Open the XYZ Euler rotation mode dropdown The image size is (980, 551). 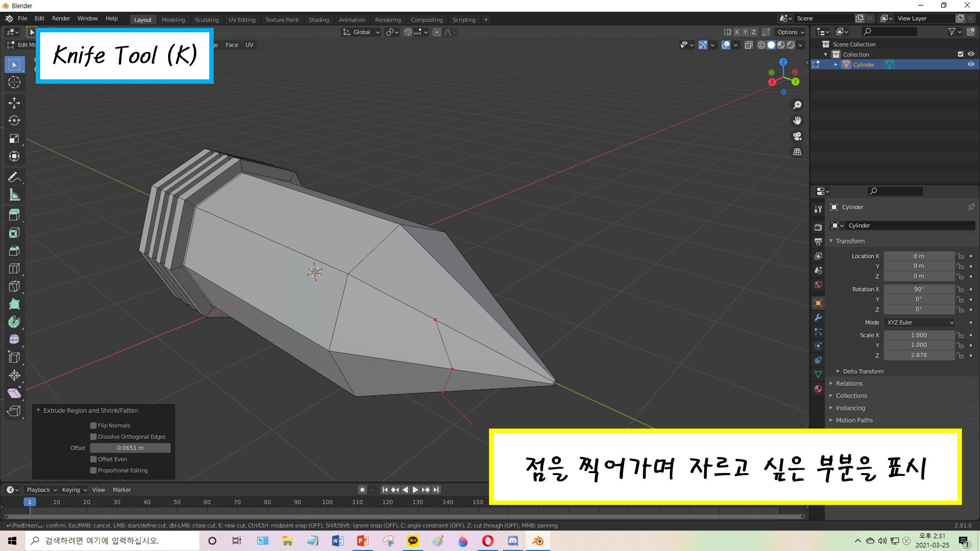tap(920, 322)
